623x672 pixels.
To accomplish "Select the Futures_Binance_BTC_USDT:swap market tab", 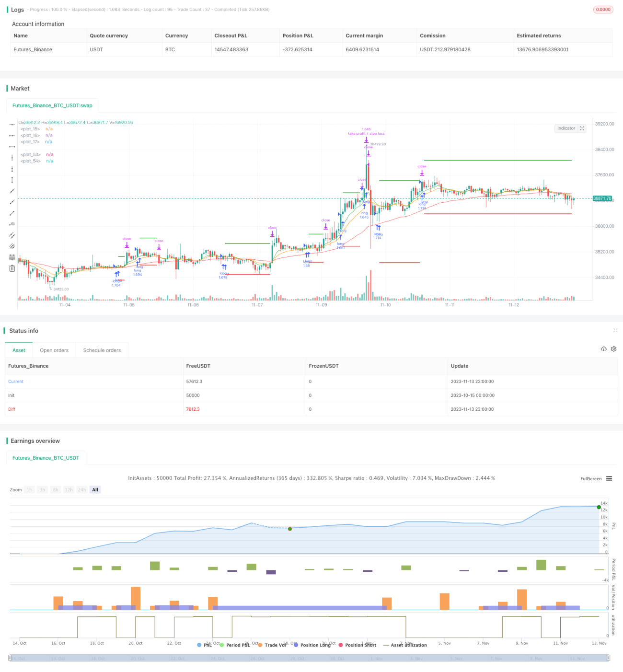I will click(52, 105).
